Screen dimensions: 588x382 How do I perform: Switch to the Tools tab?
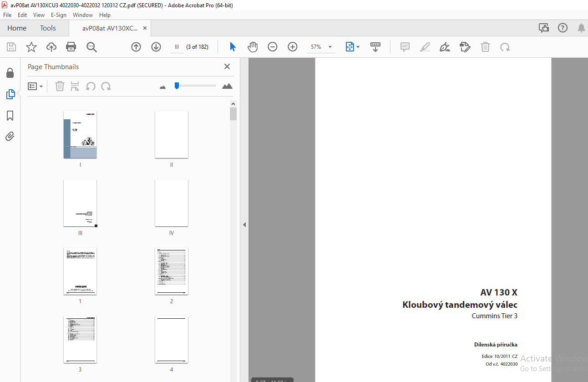coord(48,28)
